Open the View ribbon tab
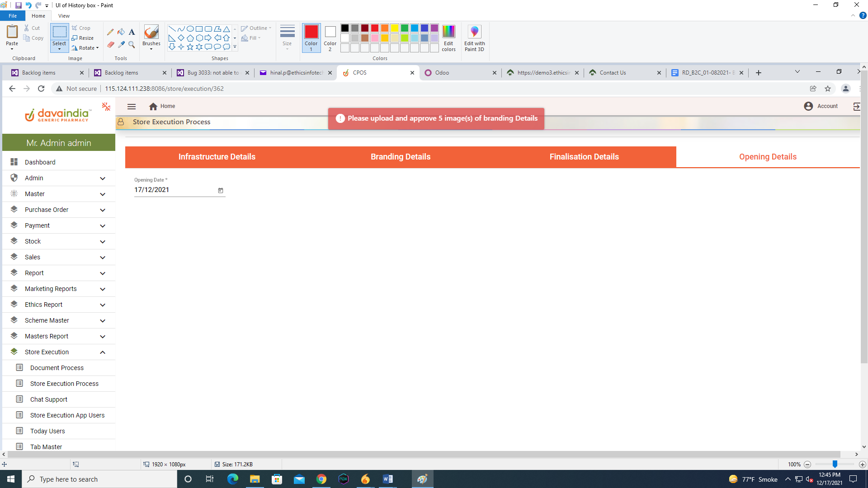Viewport: 868px width, 488px height. coord(64,16)
